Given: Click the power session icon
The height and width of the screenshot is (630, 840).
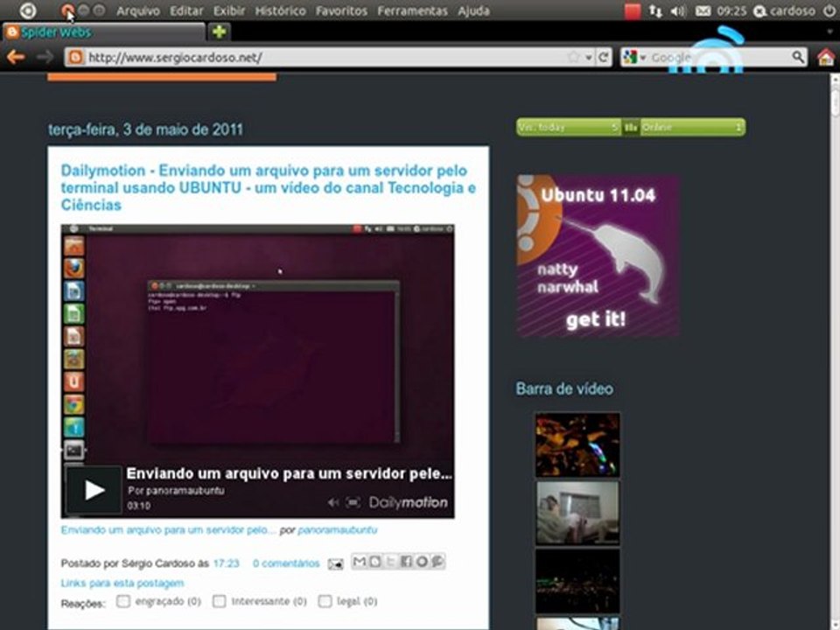Looking at the screenshot, I should pyautogui.click(x=829, y=10).
